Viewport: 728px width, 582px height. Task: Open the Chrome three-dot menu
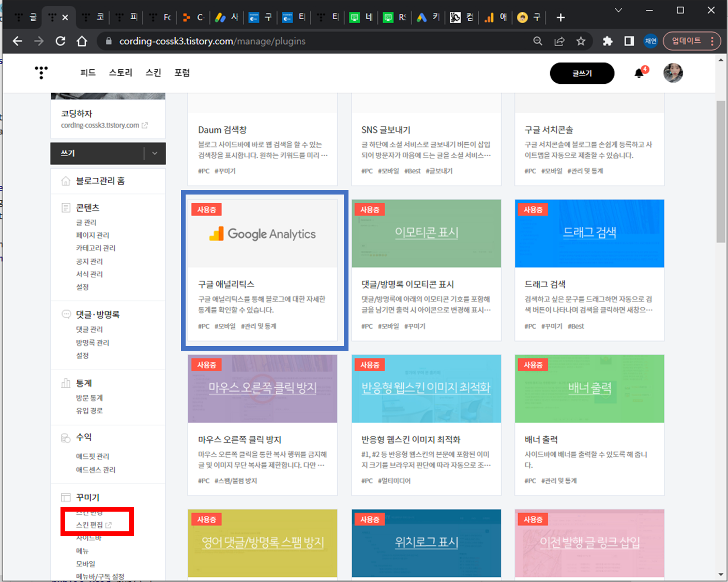[712, 41]
